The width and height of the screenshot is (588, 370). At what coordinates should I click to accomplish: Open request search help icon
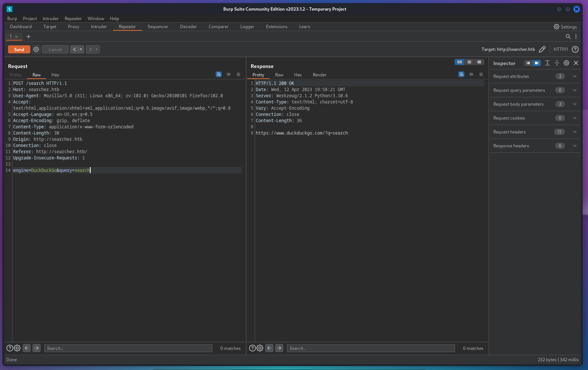click(10, 348)
